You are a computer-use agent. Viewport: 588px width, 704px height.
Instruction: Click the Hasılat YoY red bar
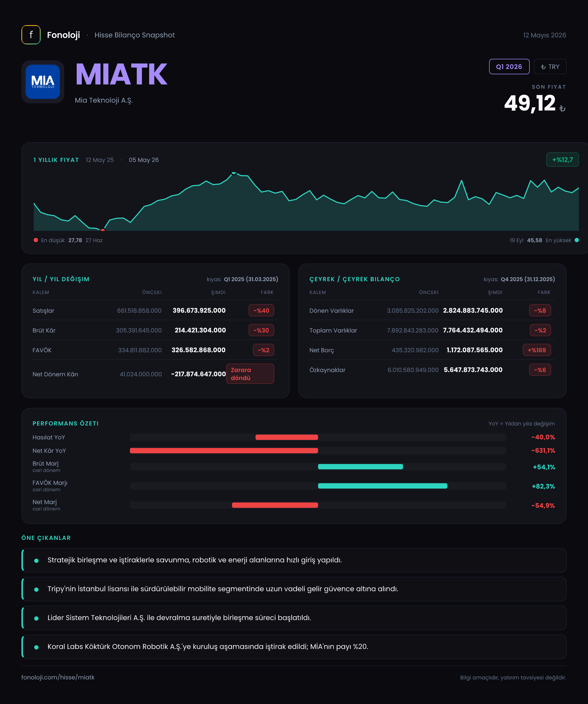click(x=287, y=437)
